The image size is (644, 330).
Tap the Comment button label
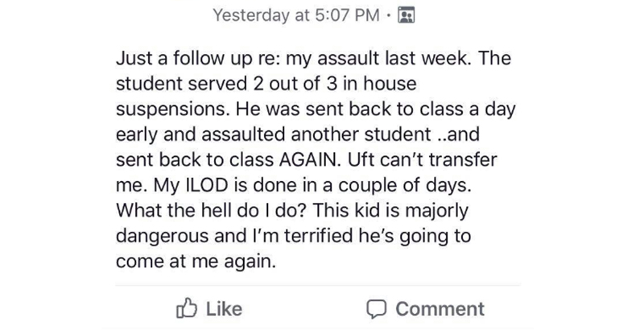(x=440, y=308)
